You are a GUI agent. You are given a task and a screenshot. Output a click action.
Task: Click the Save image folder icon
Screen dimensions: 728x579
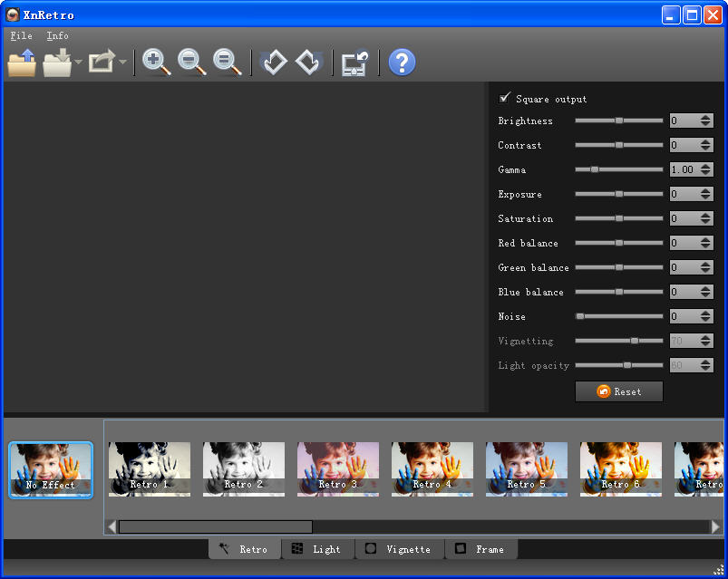click(x=57, y=63)
